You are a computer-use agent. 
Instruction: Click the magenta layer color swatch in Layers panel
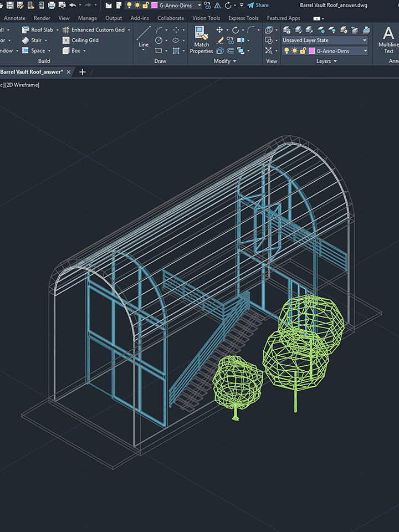[x=311, y=51]
